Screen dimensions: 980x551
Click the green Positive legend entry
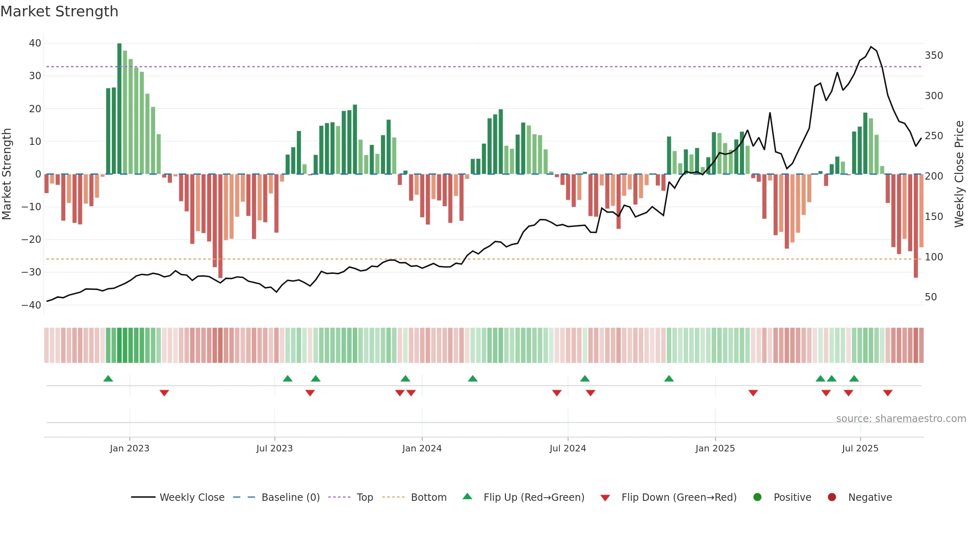point(782,497)
